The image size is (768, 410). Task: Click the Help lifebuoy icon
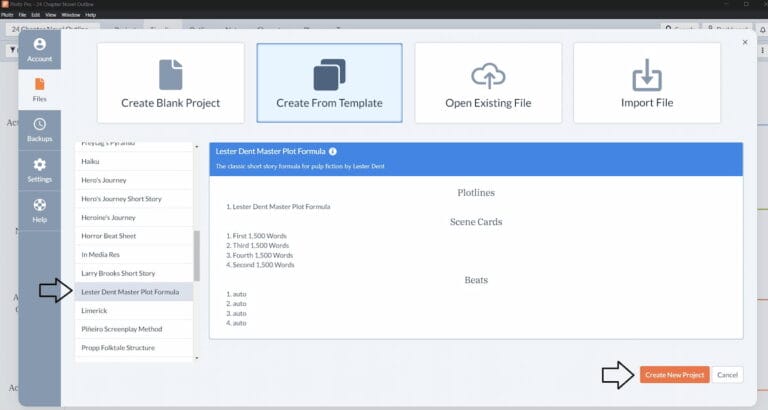(x=39, y=210)
